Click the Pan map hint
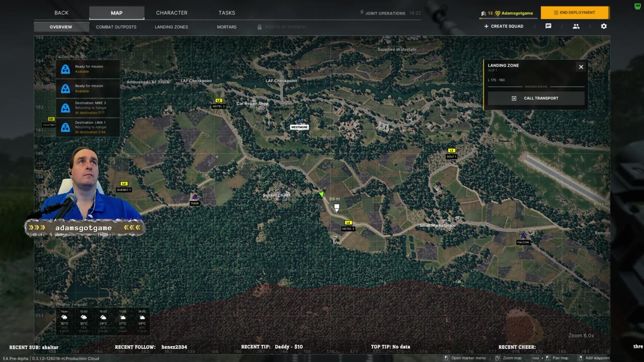 550,358
